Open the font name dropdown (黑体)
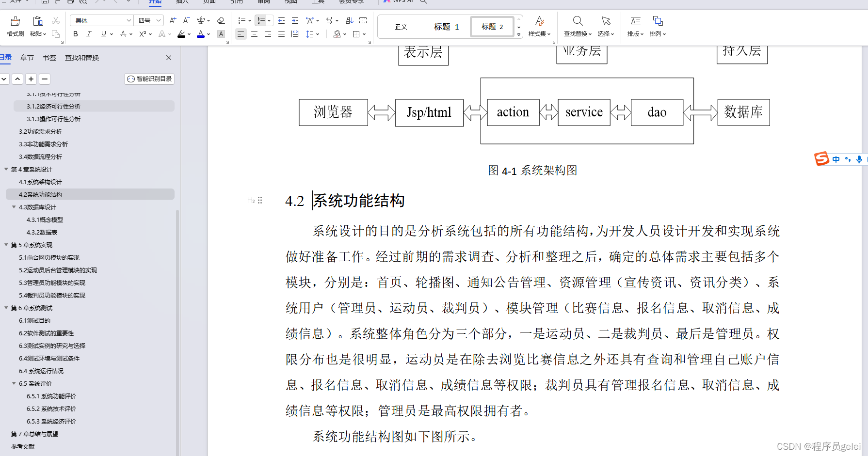Viewport: 868px width, 456px height. [129, 20]
